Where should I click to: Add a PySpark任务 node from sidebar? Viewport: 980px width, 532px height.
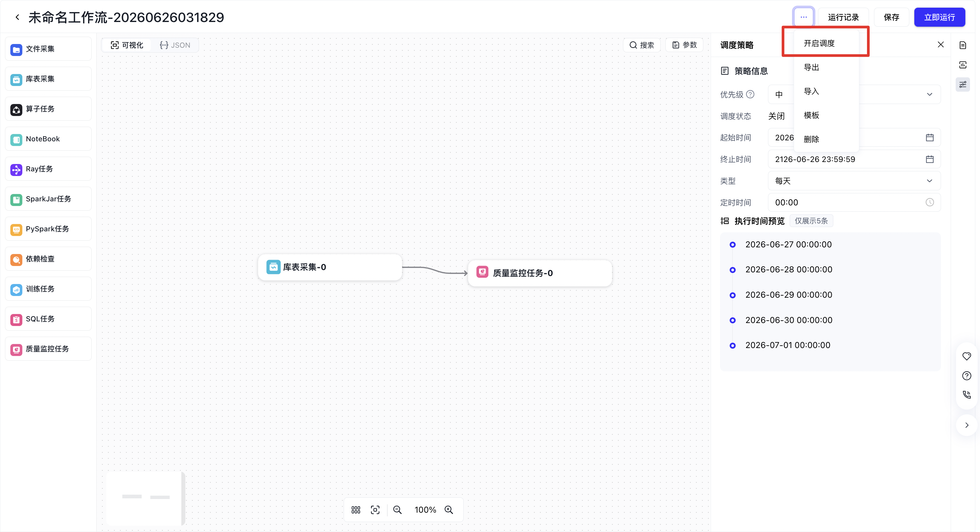tap(48, 229)
